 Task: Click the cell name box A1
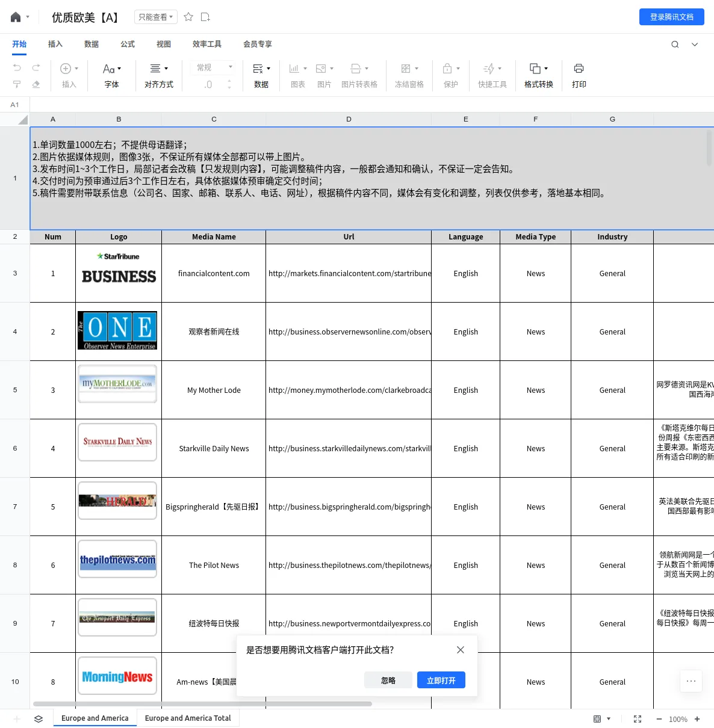click(x=15, y=105)
